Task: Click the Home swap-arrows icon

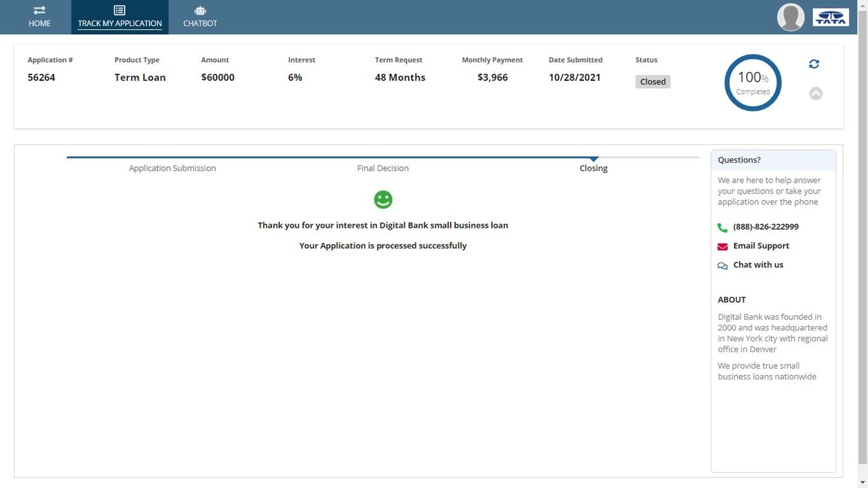Action: click(x=39, y=10)
